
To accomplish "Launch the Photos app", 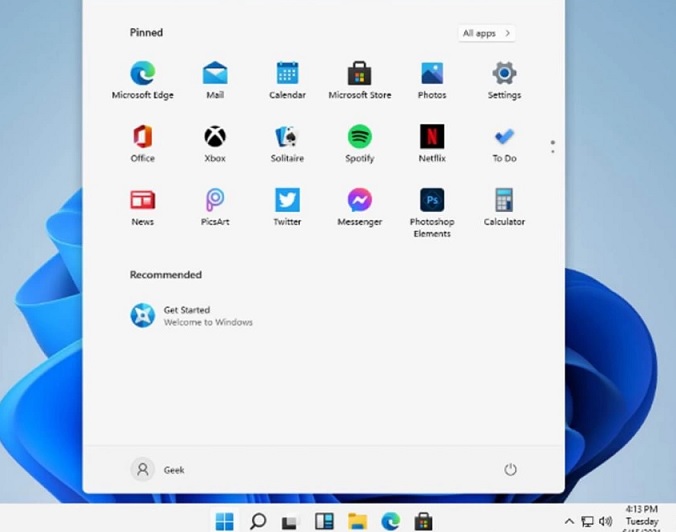I will click(x=432, y=80).
